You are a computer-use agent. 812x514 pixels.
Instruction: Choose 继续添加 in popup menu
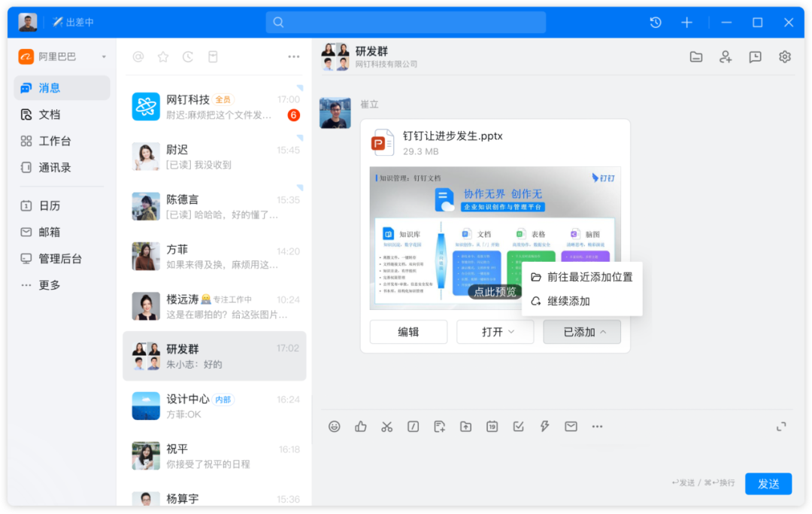[x=581, y=301]
